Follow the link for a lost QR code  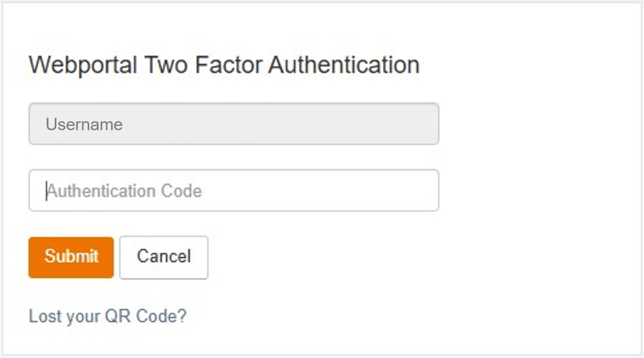(108, 316)
